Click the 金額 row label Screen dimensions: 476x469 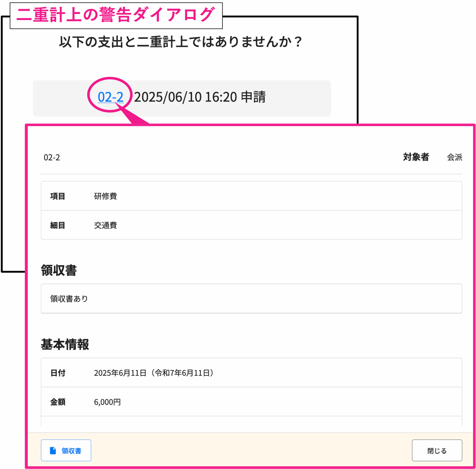pyautogui.click(x=58, y=402)
